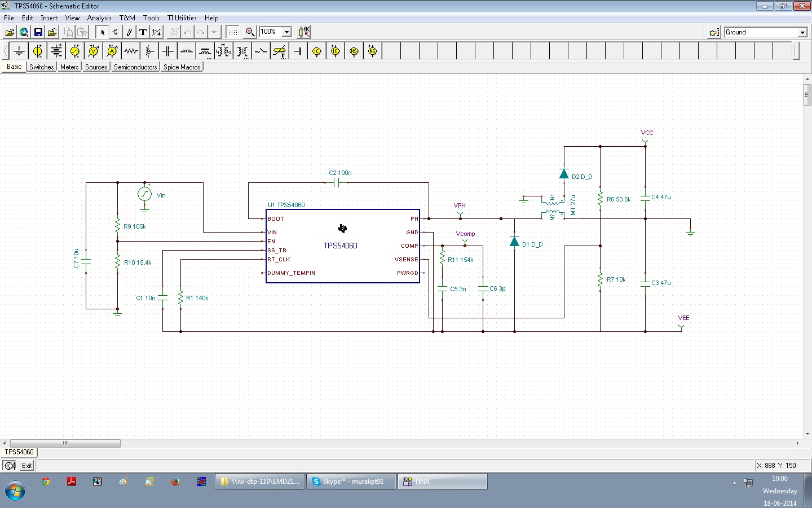Click the horizontal scrollbar thumb

pos(65,443)
